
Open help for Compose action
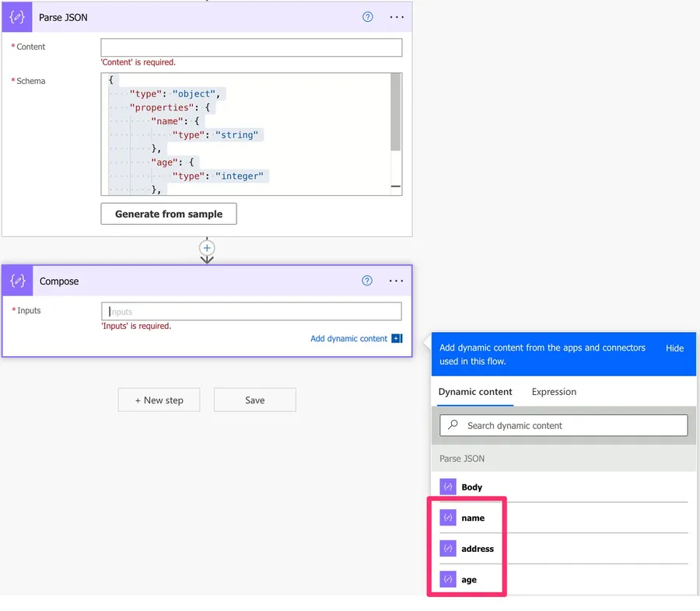[x=367, y=281]
